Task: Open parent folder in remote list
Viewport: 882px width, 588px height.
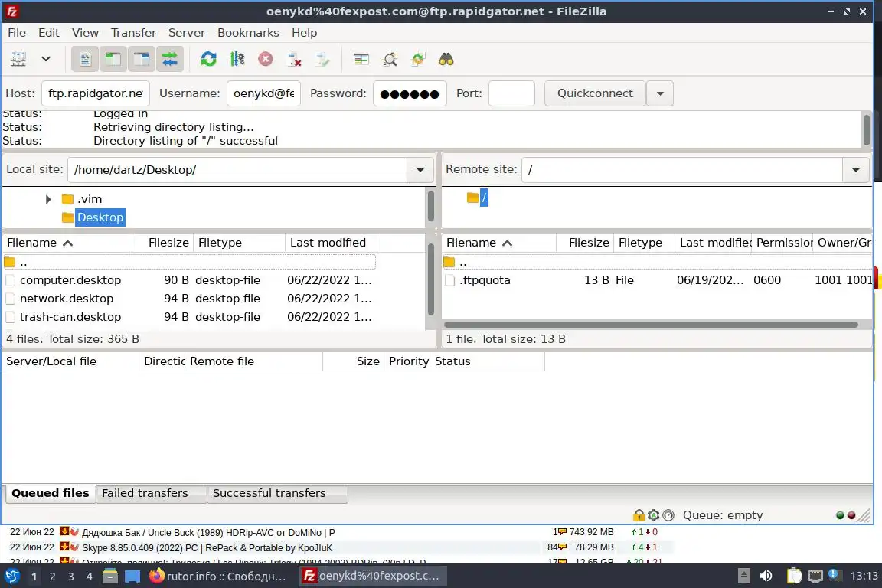Action: coord(657,262)
